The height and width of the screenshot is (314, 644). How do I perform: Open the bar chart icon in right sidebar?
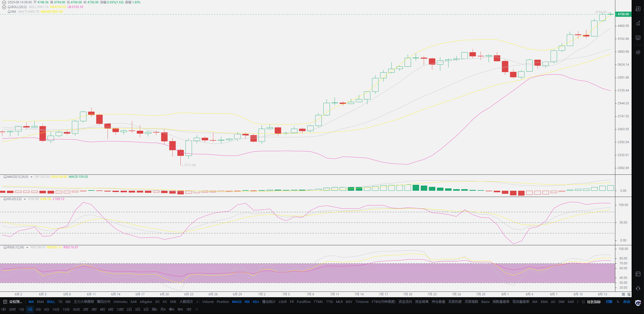pyautogui.click(x=638, y=24)
